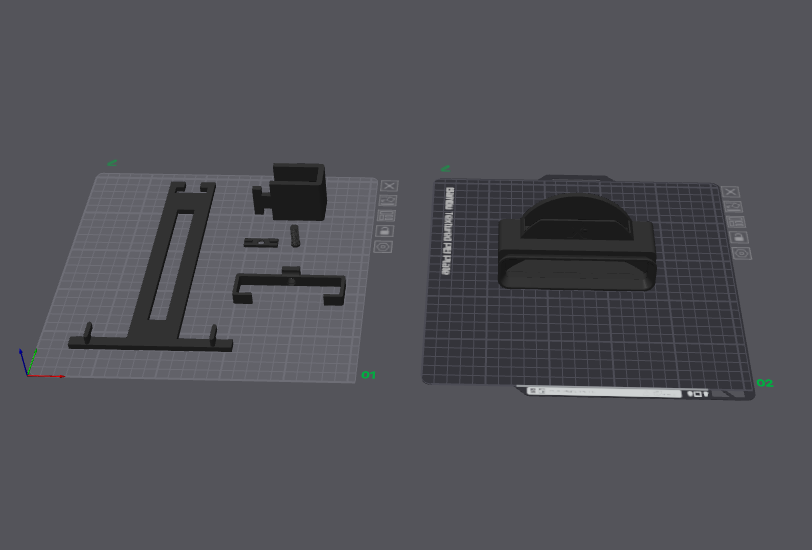Viewport: 812px width, 550px height.
Task: Click the green 01 plate number label
Action: tap(368, 375)
